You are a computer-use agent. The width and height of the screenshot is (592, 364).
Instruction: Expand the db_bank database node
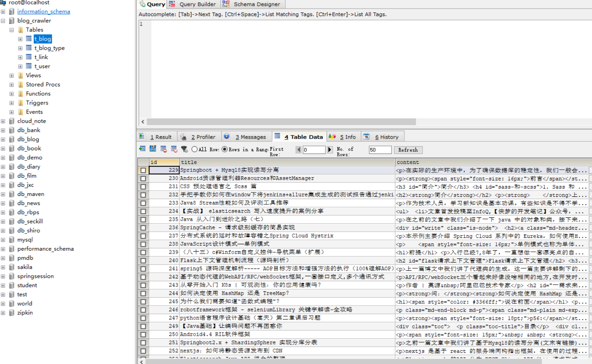coord(3,130)
